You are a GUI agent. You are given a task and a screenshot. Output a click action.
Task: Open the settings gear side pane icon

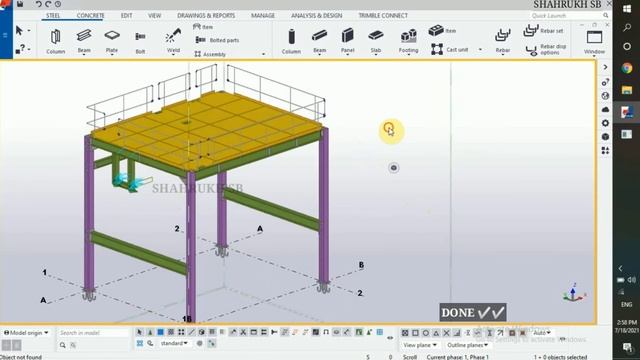click(x=605, y=123)
